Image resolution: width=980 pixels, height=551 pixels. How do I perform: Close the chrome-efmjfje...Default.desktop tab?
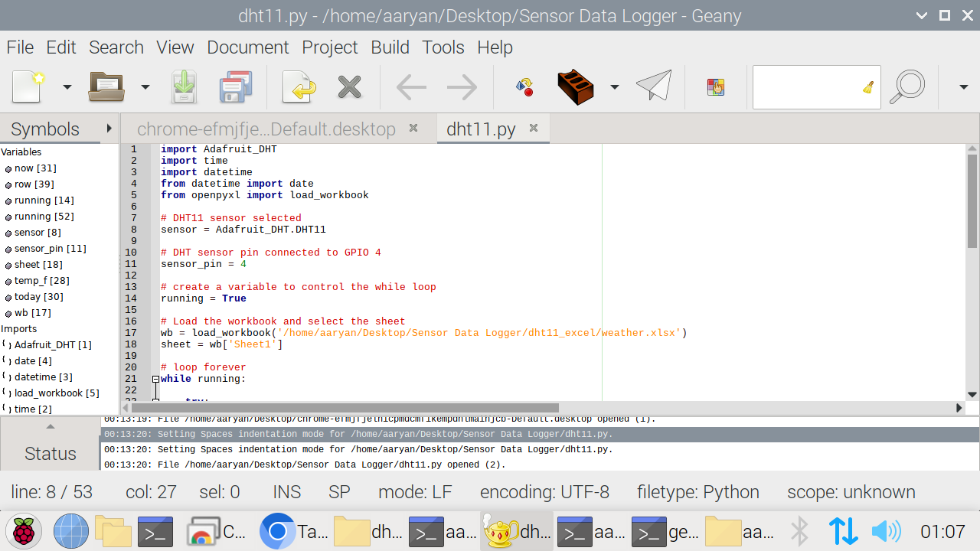pos(413,129)
